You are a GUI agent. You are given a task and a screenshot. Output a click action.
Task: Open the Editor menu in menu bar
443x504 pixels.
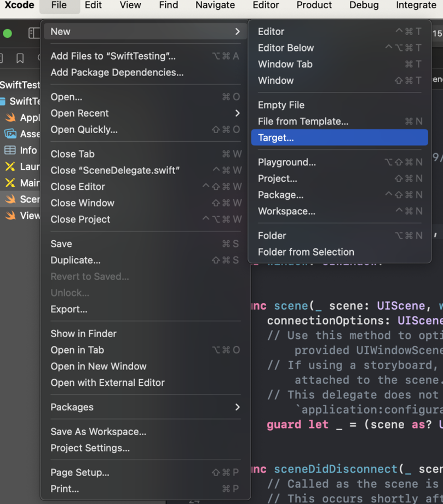[266, 5]
